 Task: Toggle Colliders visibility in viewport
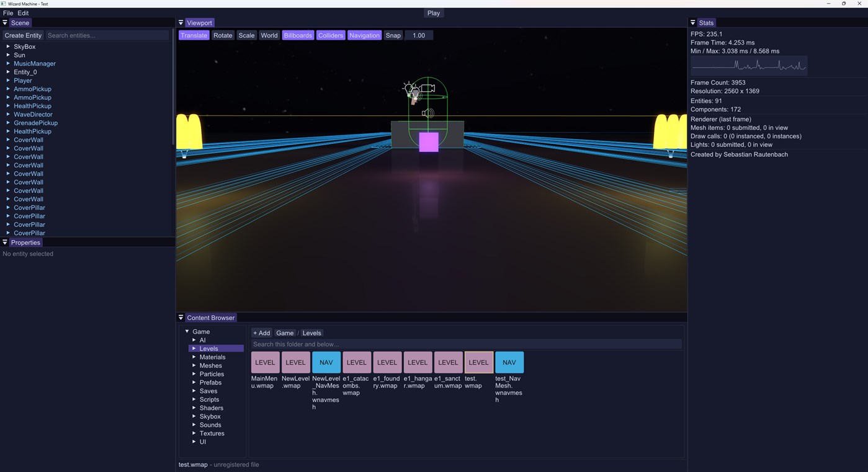pyautogui.click(x=331, y=35)
